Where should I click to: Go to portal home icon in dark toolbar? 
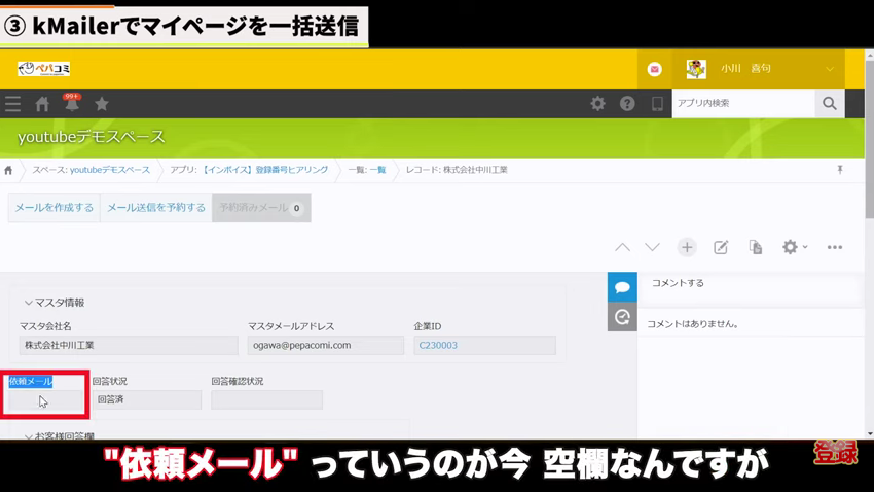coord(42,104)
